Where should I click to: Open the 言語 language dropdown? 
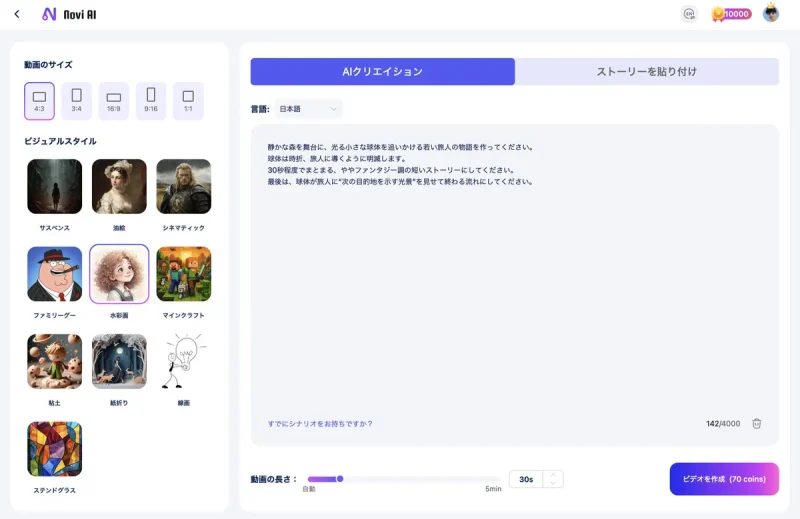tap(309, 108)
